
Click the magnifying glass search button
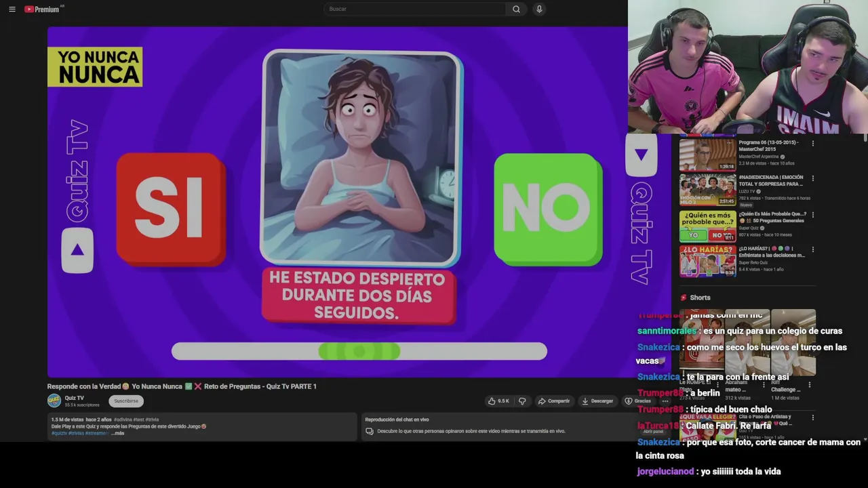[x=516, y=9]
